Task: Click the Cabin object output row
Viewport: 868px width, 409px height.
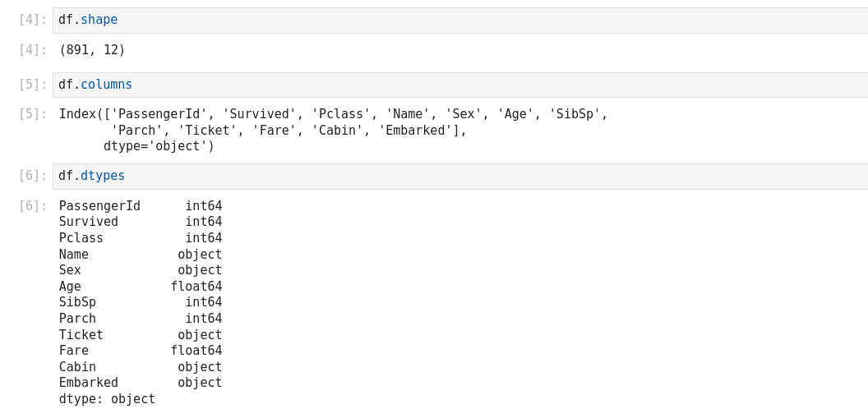Action: [141, 367]
